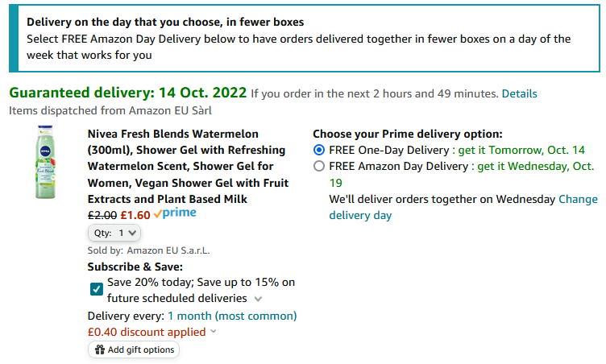The image size is (606, 364).
Task: Click the get it Tomorrow, Oct. 14 text
Action: point(521,150)
